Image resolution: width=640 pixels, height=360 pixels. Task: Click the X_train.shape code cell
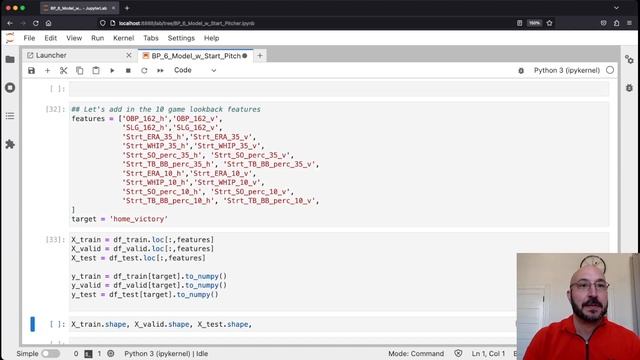(x=292, y=324)
